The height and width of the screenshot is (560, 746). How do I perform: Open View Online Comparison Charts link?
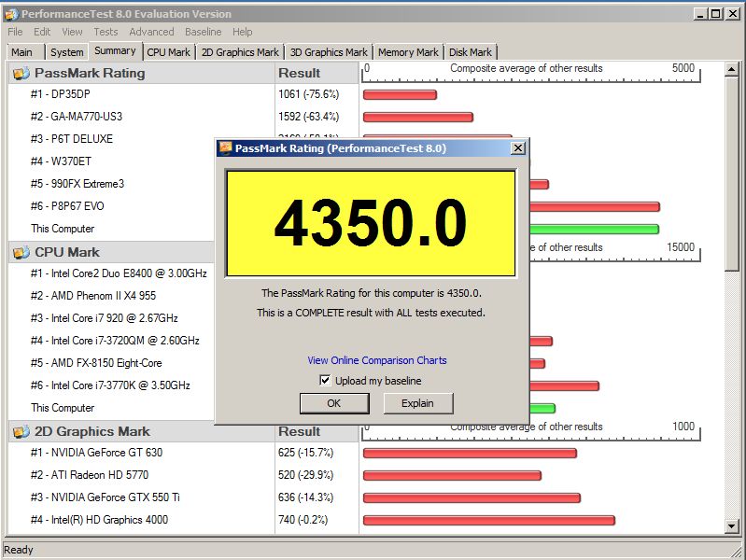point(377,360)
